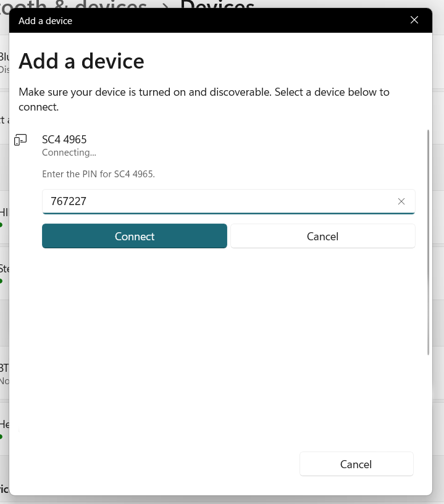The image size is (444, 504).
Task: Clear the PIN field with its X icon
Action: click(x=401, y=201)
